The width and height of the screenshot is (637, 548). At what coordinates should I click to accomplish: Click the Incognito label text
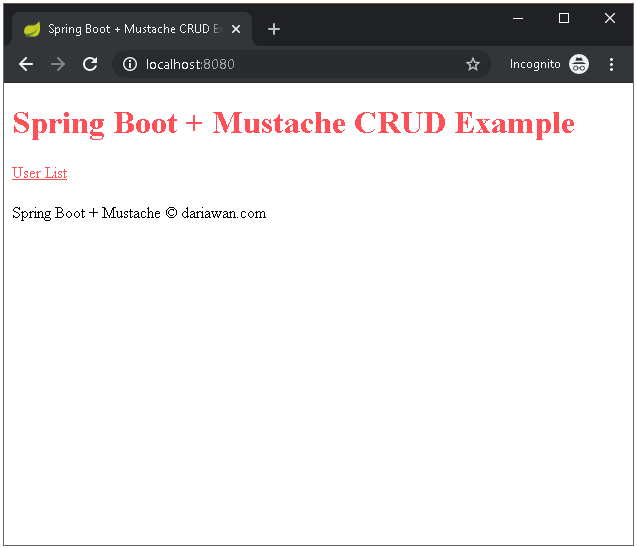[x=535, y=64]
